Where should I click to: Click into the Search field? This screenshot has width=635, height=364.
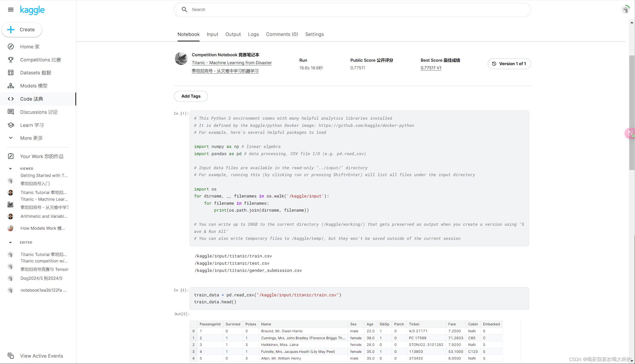pyautogui.click(x=350, y=9)
